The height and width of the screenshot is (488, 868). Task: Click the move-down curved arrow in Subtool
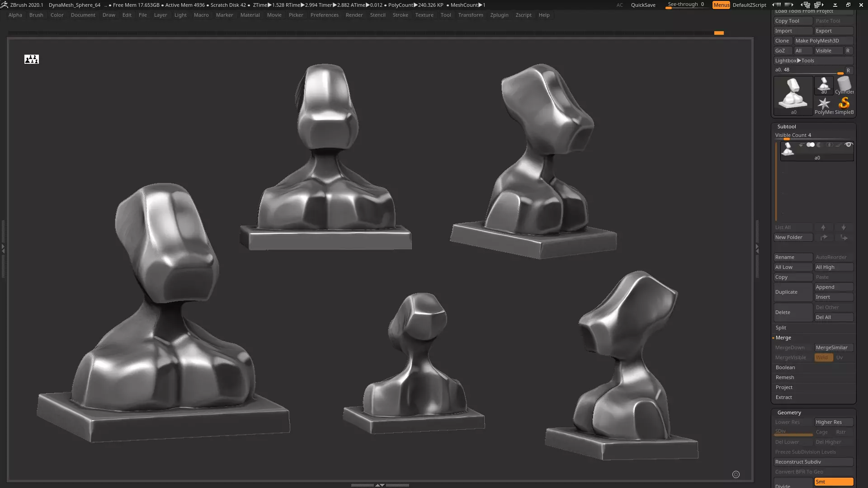coord(844,237)
